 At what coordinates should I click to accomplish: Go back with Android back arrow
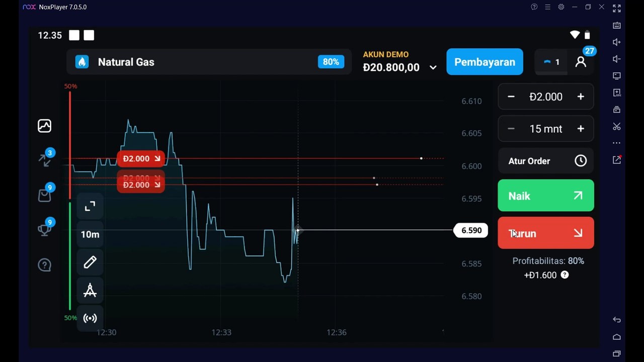tap(617, 320)
